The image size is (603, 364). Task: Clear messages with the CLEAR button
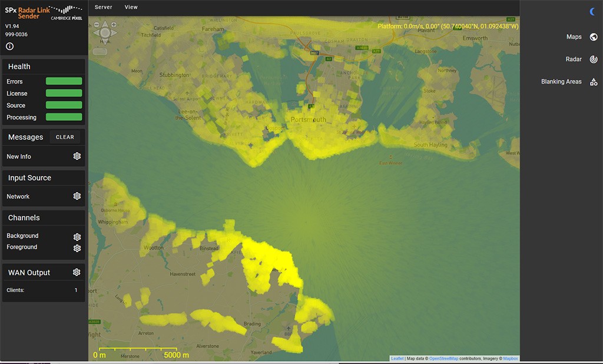pyautogui.click(x=65, y=137)
